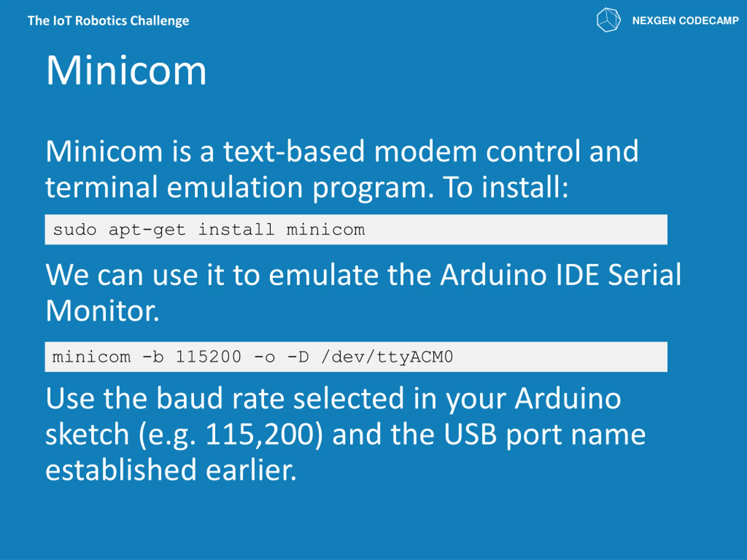Click the word 'sudo' in install command
The image size is (747, 560).
tap(75, 230)
